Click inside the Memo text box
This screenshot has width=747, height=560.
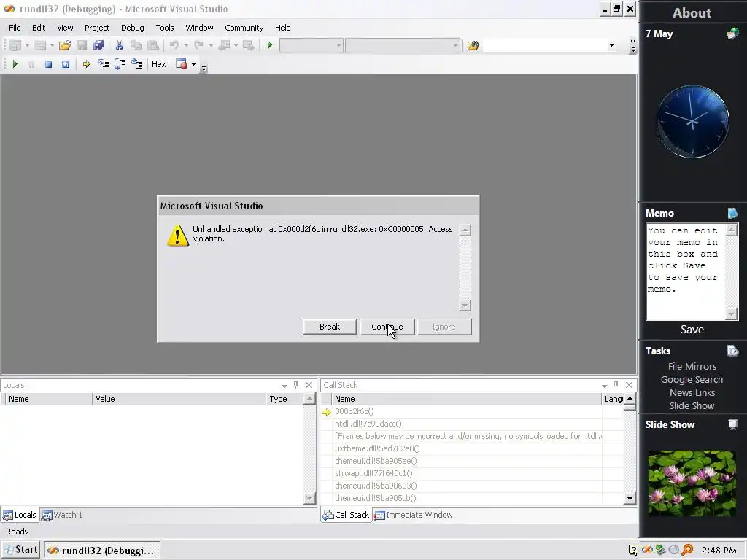tap(686, 272)
